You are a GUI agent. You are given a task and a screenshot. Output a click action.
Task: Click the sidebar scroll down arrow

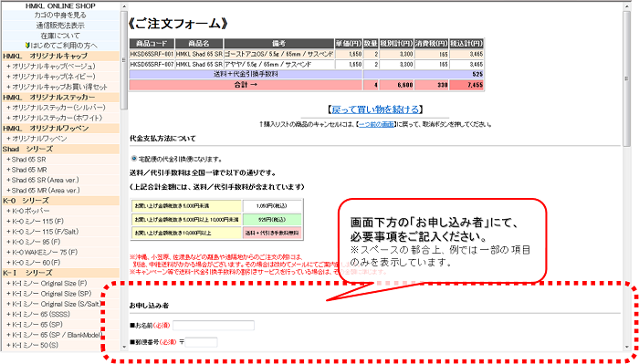pyautogui.click(x=124, y=347)
